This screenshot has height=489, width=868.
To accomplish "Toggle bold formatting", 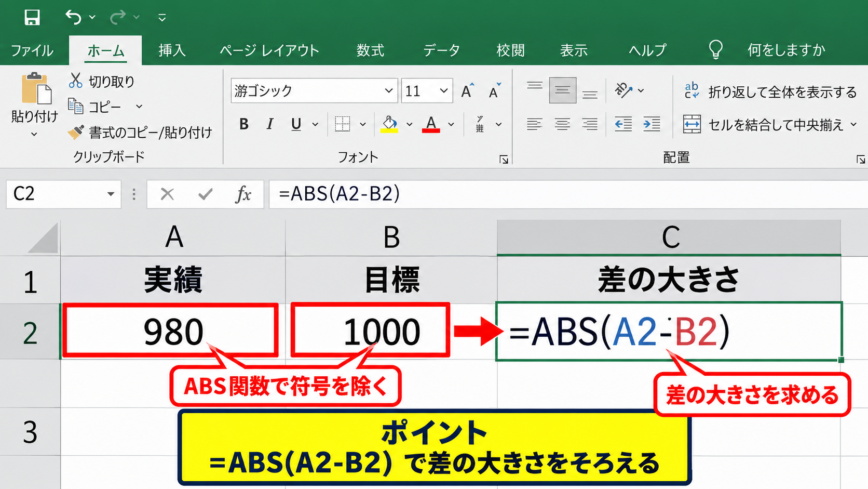I will [x=244, y=124].
